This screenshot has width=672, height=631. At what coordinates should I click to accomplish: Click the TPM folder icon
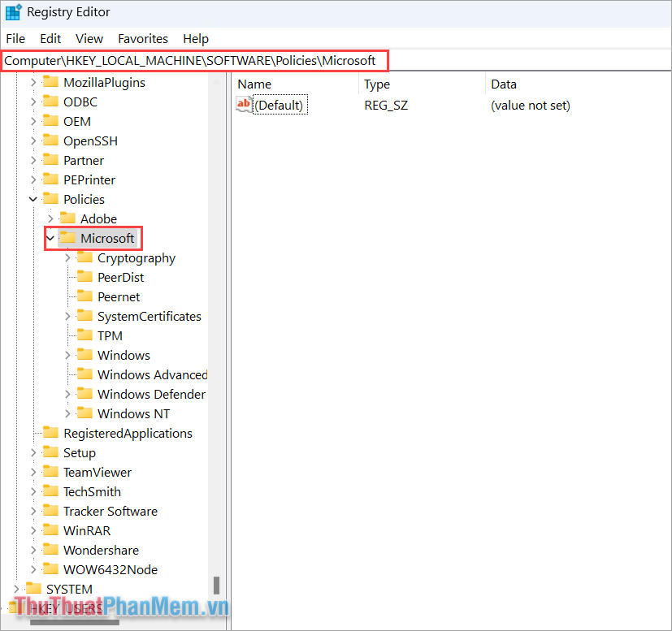click(85, 335)
